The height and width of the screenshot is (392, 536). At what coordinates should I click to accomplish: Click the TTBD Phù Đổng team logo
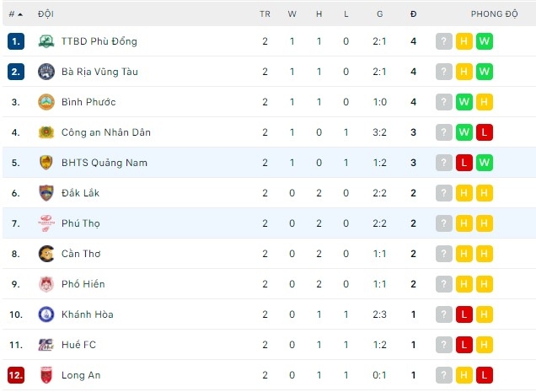tap(46, 41)
